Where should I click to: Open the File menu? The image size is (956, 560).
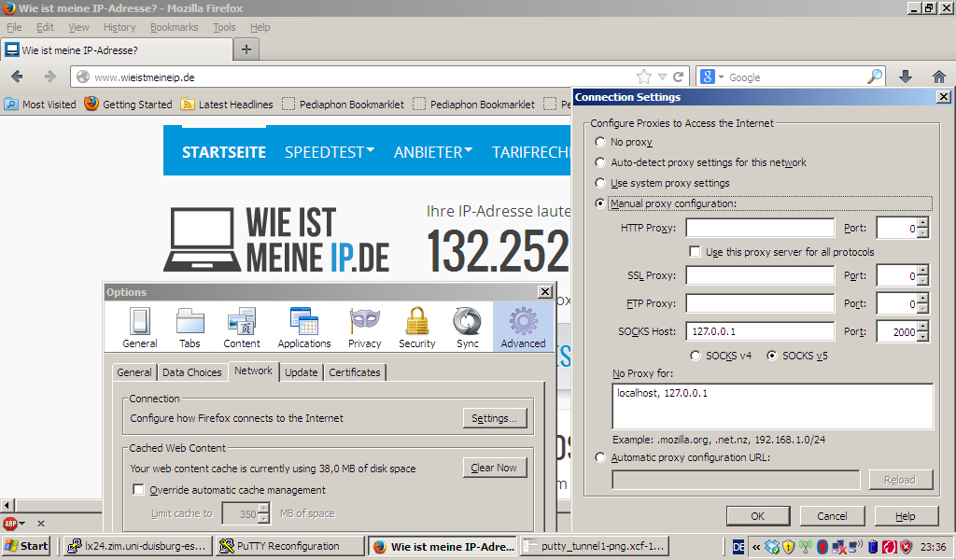[x=14, y=27]
